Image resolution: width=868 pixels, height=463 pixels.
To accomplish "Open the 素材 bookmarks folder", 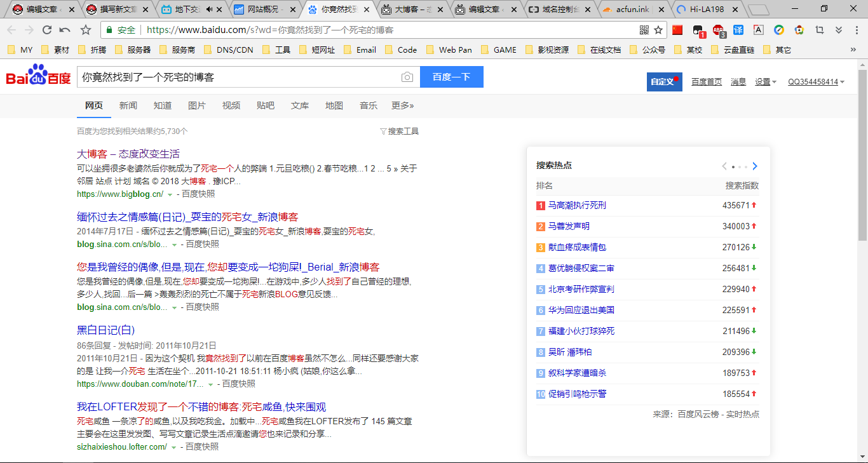I will tap(55, 50).
